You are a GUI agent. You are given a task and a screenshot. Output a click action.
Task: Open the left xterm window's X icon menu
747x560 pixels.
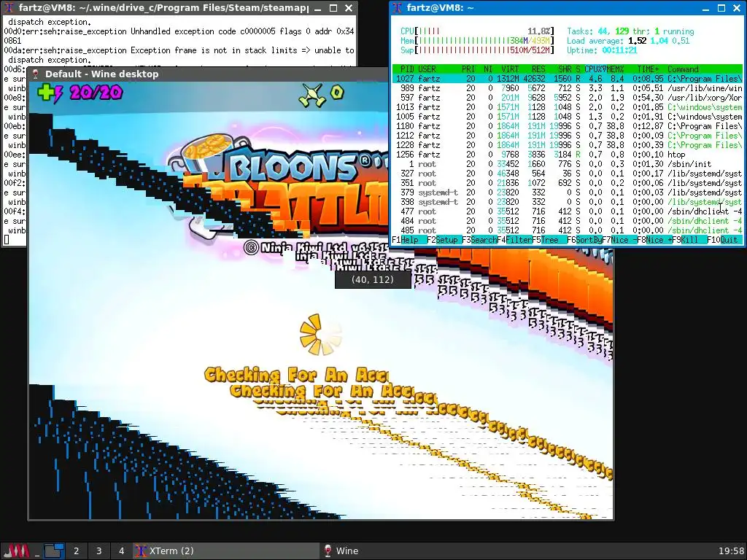9,7
